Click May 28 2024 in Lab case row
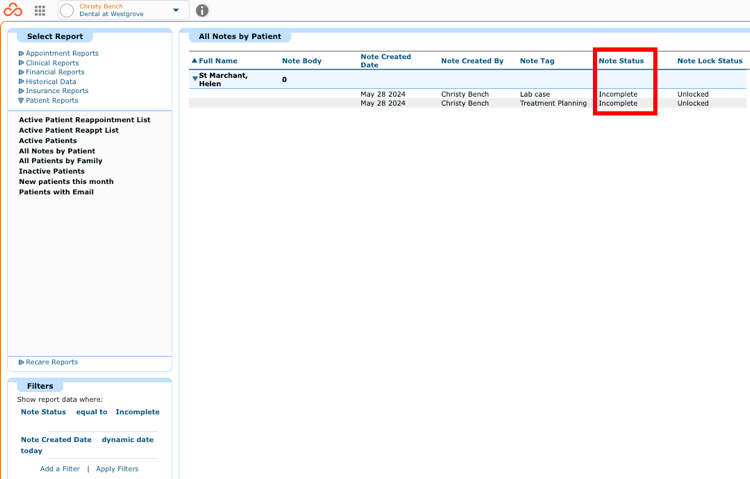 click(383, 94)
